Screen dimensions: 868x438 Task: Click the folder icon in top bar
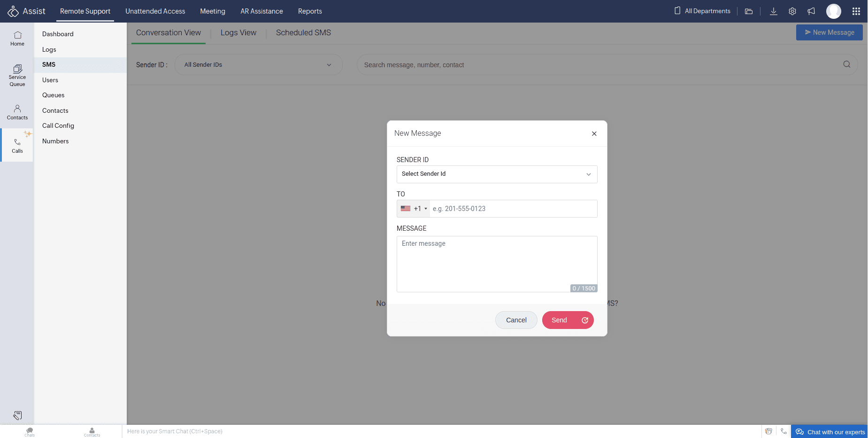tap(749, 11)
